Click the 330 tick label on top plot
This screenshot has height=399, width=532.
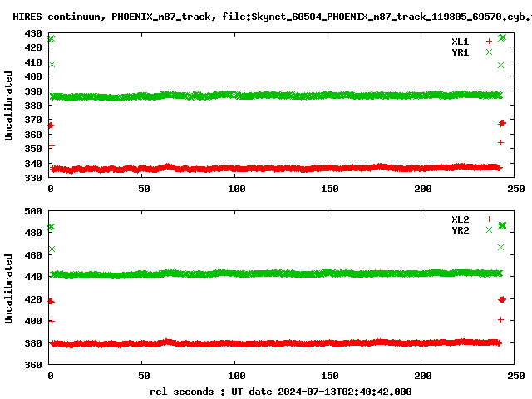[x=33, y=177]
